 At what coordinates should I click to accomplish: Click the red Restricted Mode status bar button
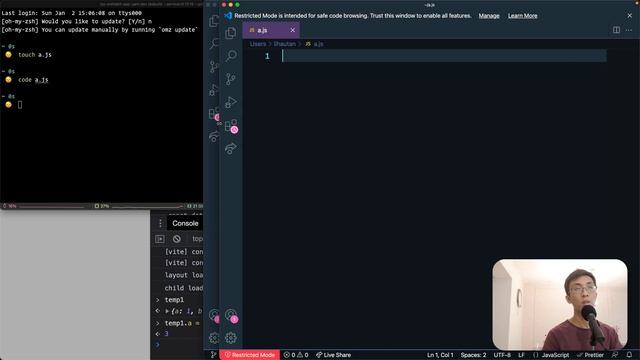(x=250, y=355)
